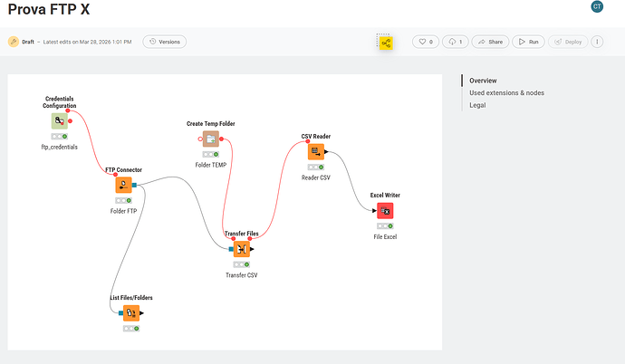Click the yellow workflow icon

click(386, 42)
